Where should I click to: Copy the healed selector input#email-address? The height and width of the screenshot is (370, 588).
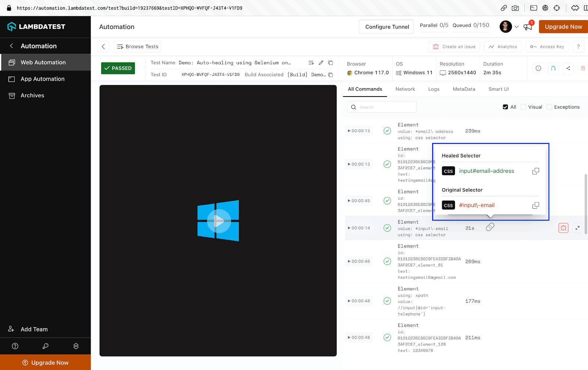click(535, 171)
